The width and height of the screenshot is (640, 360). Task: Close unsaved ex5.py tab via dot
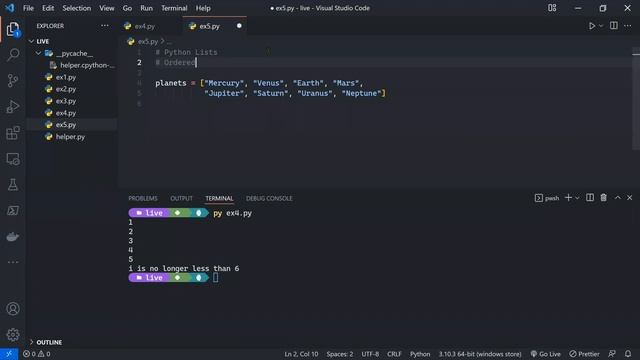239,26
